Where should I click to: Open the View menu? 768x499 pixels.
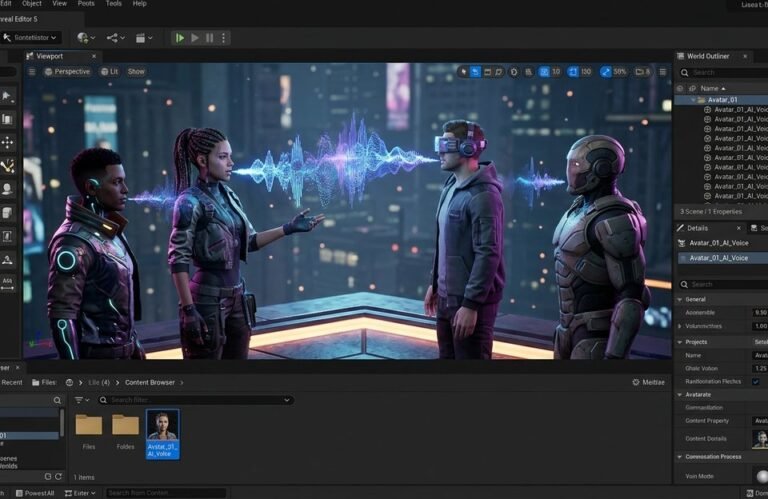(x=59, y=3)
